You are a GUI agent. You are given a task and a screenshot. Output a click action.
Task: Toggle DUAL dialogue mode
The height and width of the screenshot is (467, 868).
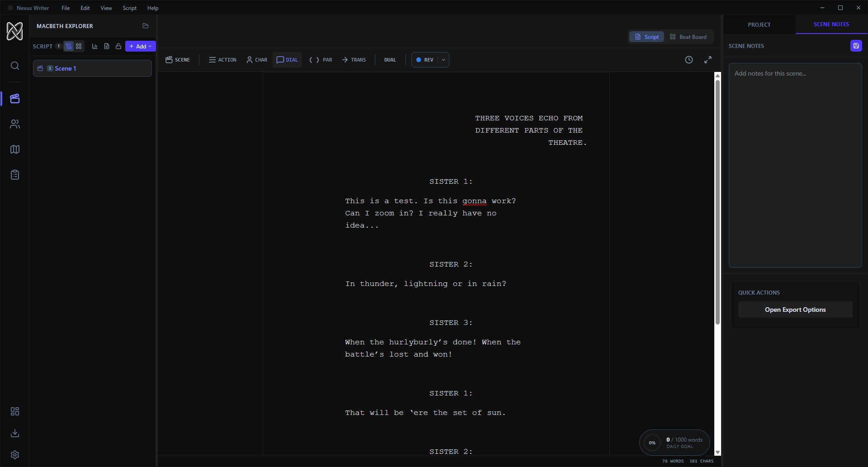tap(390, 60)
